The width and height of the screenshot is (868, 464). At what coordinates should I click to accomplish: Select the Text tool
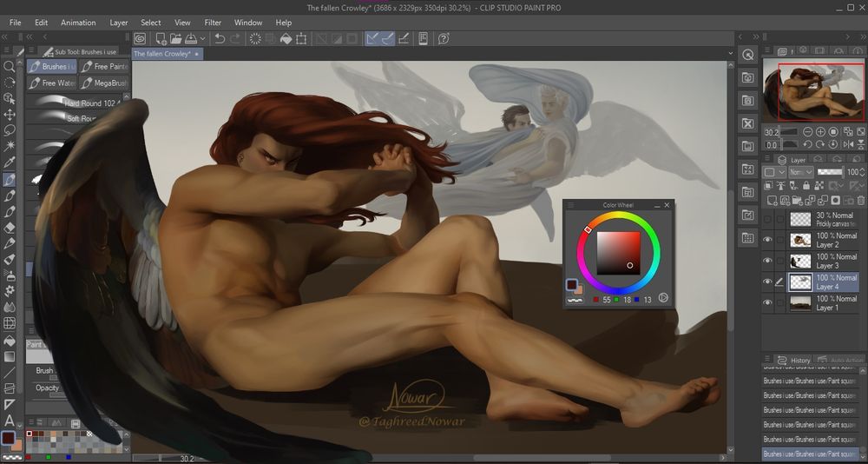[x=10, y=421]
